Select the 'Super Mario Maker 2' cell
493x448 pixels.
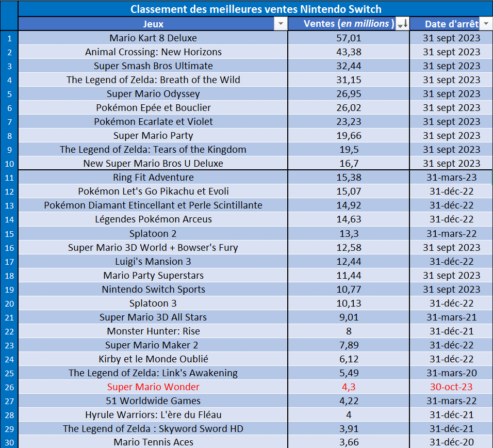point(153,345)
